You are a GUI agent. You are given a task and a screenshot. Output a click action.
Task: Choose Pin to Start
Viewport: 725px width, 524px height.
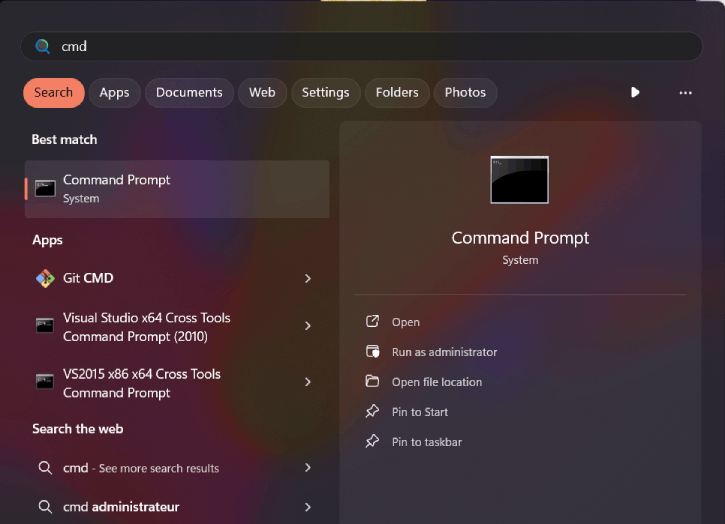click(420, 412)
